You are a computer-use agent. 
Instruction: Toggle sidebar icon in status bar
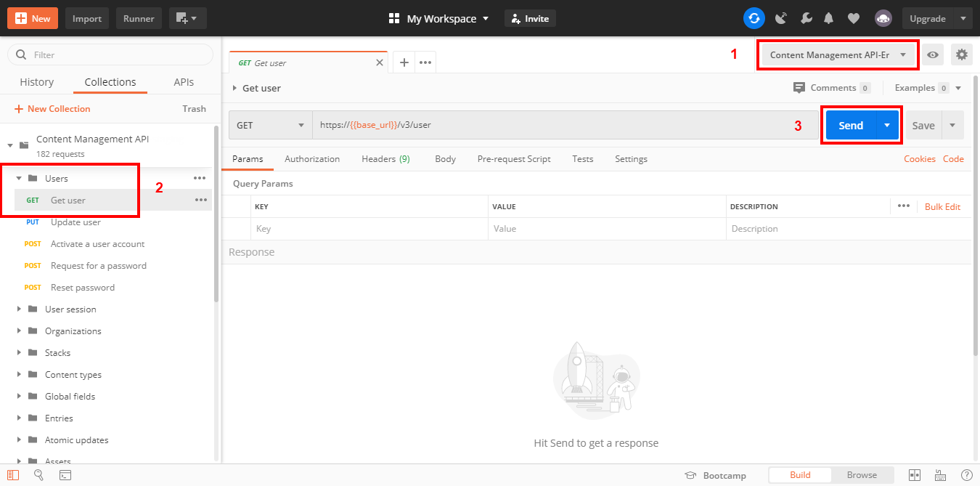12,475
